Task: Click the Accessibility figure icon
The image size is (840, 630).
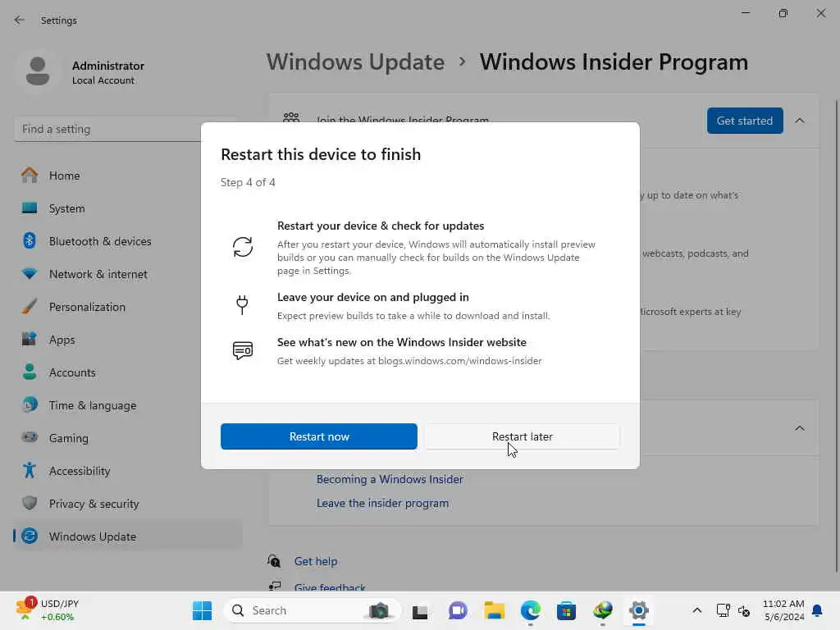Action: point(30,470)
